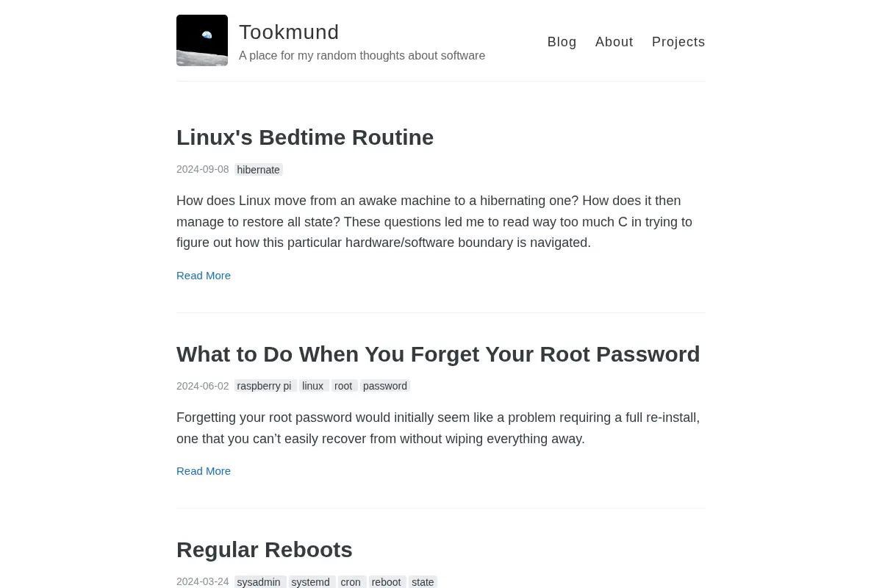The height and width of the screenshot is (588, 882).
Task: Click the cron tag
Action: [352, 582]
